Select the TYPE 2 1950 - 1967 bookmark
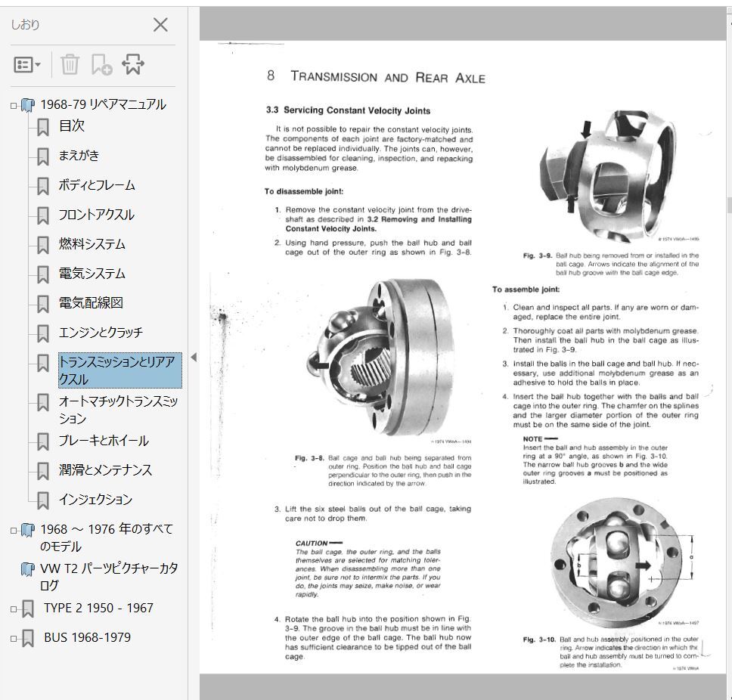The height and width of the screenshot is (700, 732). (x=98, y=608)
